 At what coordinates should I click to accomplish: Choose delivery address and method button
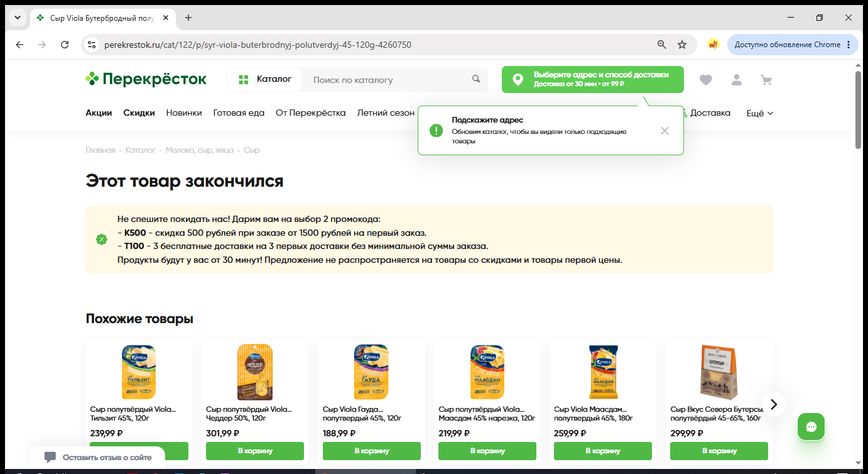click(593, 79)
